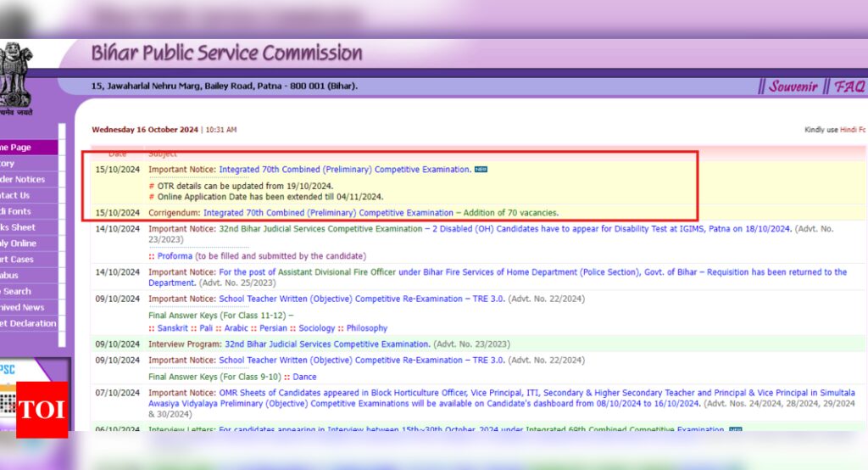The height and width of the screenshot is (470, 868).
Task: Open Apply Online in sidebar
Action: pos(29,243)
